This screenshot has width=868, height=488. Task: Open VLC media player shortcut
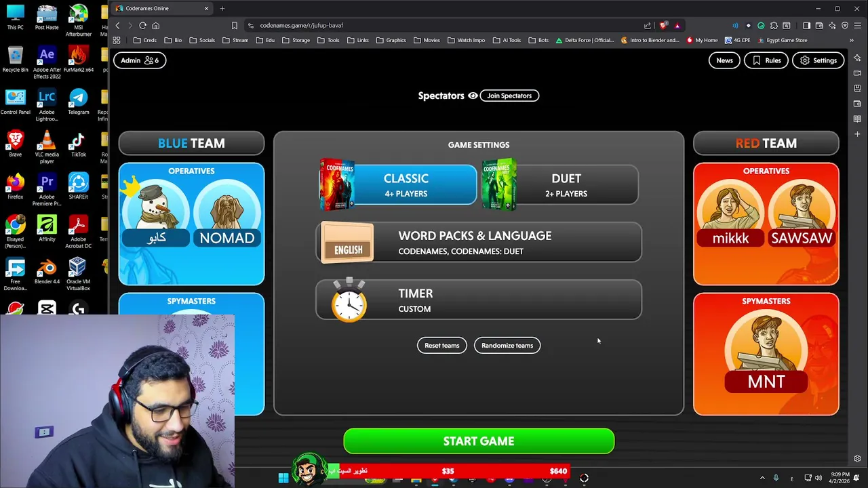[47, 147]
